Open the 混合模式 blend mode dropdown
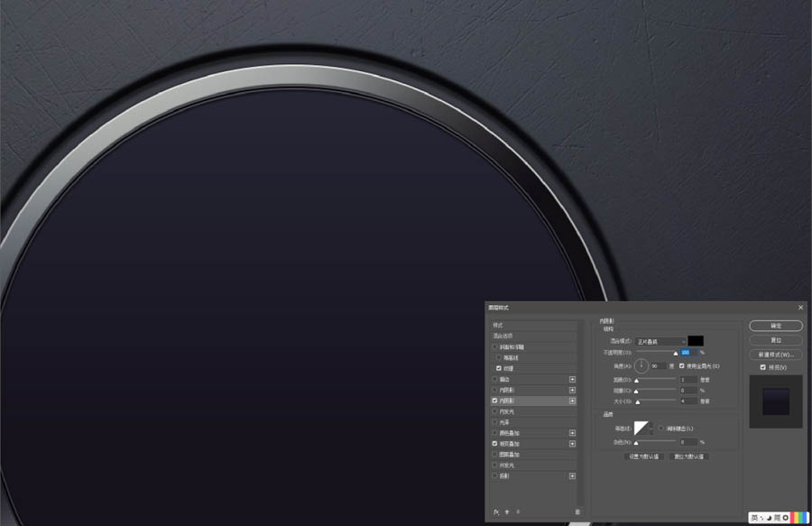The height and width of the screenshot is (526, 812). point(660,341)
